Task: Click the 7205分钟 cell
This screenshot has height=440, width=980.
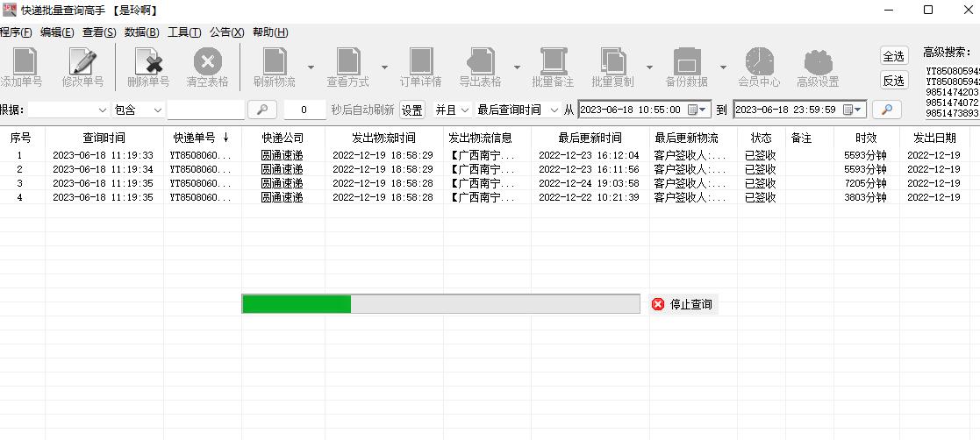Action: (x=865, y=183)
